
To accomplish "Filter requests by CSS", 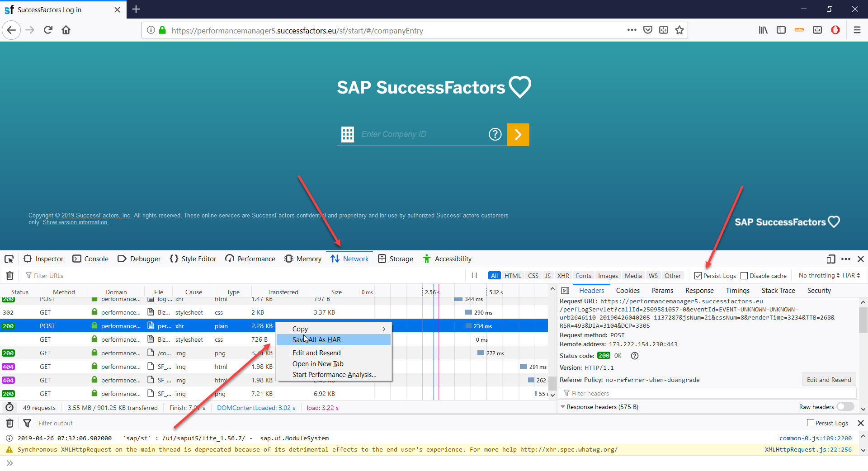I will click(533, 276).
